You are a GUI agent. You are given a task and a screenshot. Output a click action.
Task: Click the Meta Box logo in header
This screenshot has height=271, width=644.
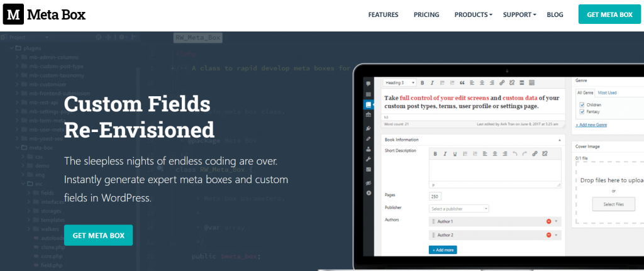coord(45,15)
